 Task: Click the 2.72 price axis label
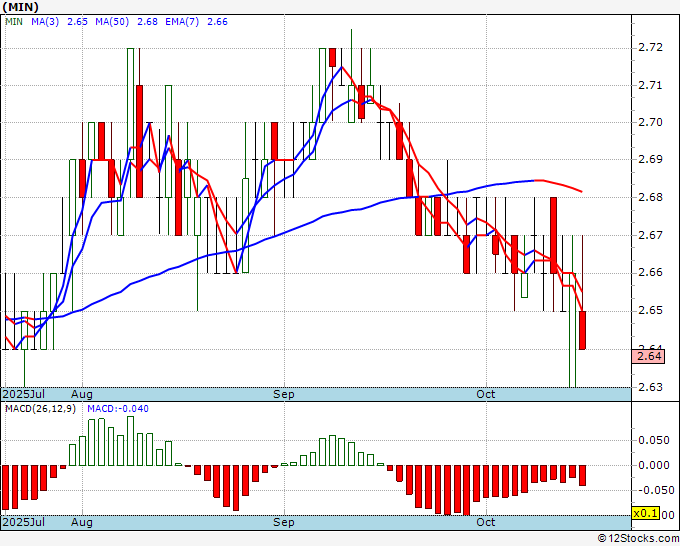[651, 47]
